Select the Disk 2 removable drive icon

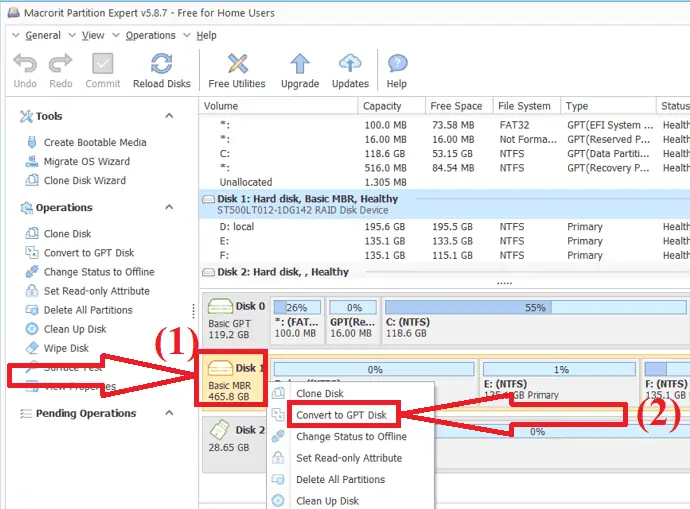[x=220, y=430]
